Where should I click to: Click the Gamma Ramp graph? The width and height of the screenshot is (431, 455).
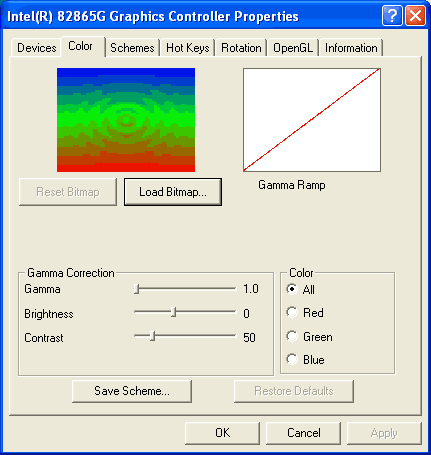coord(312,120)
